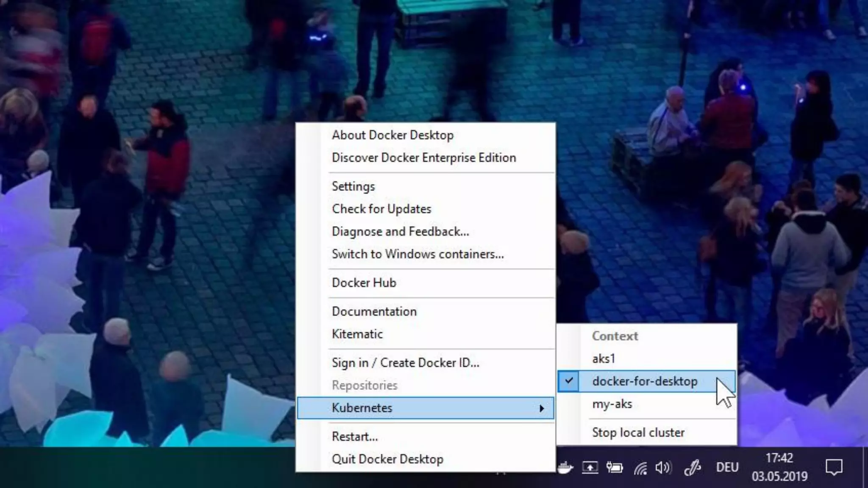Click Check for Updates
868x488 pixels.
381,209
